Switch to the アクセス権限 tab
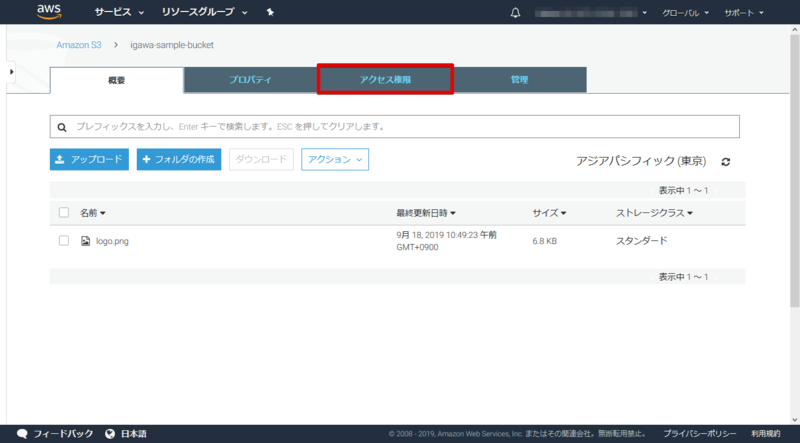The width and height of the screenshot is (800, 443). click(x=385, y=80)
